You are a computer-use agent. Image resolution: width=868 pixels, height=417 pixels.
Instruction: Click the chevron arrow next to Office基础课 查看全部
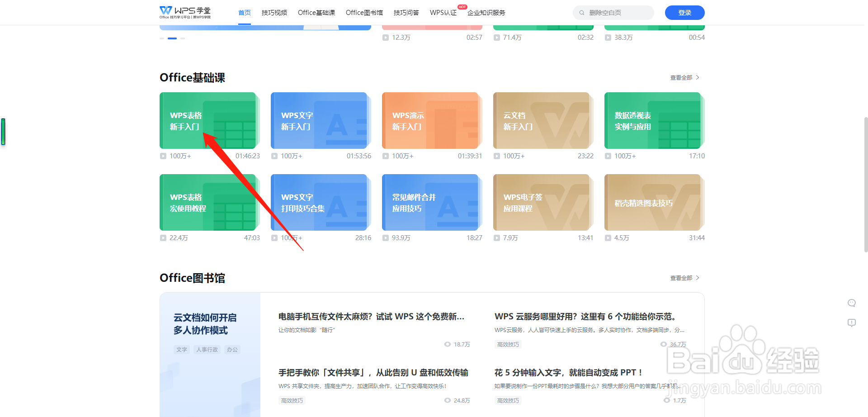pyautogui.click(x=698, y=78)
